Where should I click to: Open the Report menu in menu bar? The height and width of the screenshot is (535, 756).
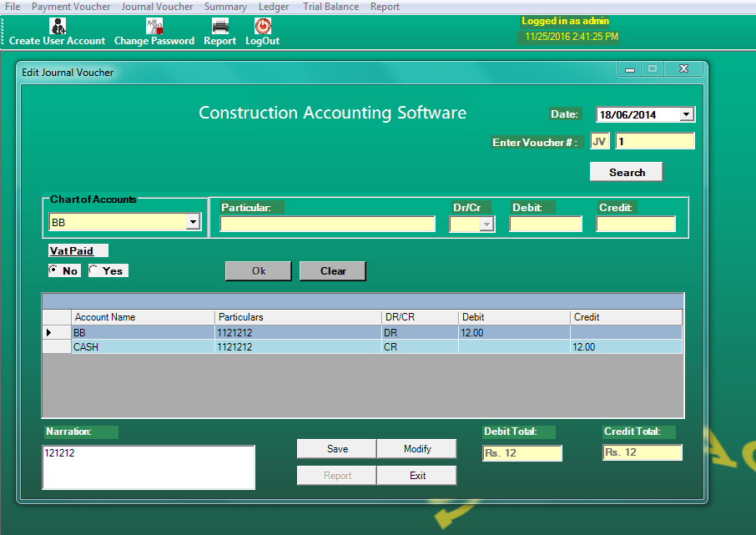coord(385,7)
